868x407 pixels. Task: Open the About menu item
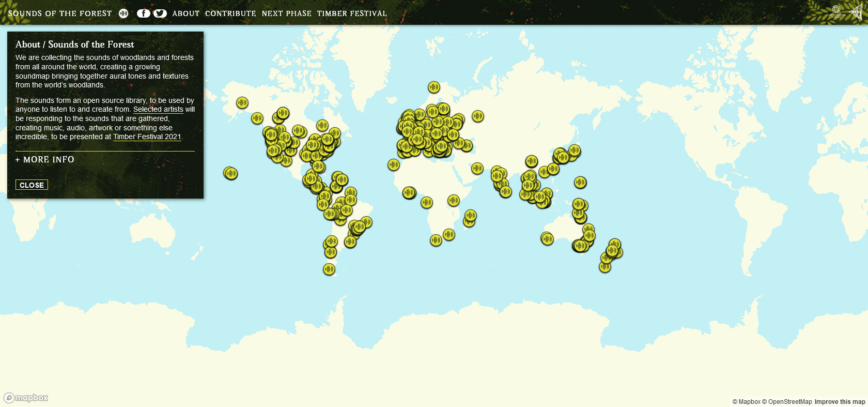pyautogui.click(x=186, y=13)
